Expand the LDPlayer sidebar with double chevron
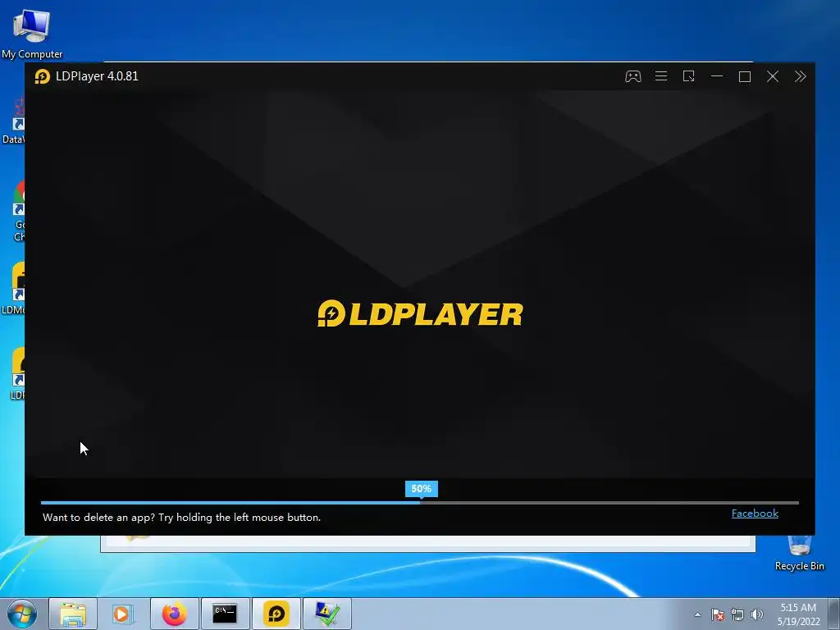The width and height of the screenshot is (840, 630). point(801,76)
